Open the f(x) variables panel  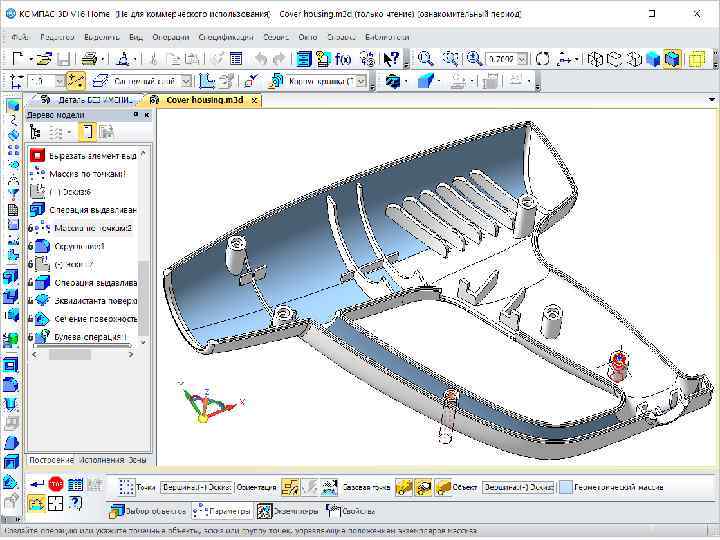(343, 59)
